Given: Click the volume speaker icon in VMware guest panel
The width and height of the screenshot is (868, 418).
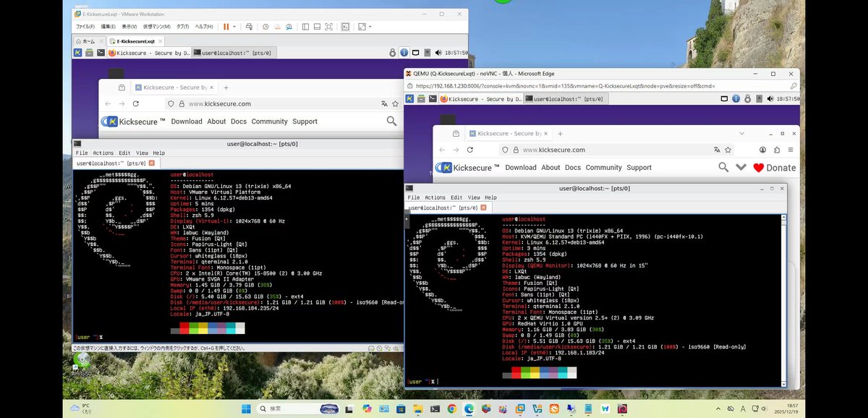Looking at the screenshot, I should 437,53.
